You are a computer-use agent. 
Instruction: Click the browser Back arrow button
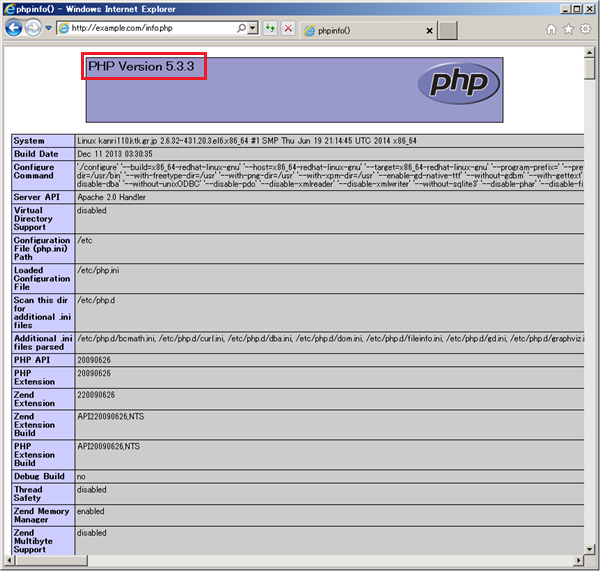14,28
